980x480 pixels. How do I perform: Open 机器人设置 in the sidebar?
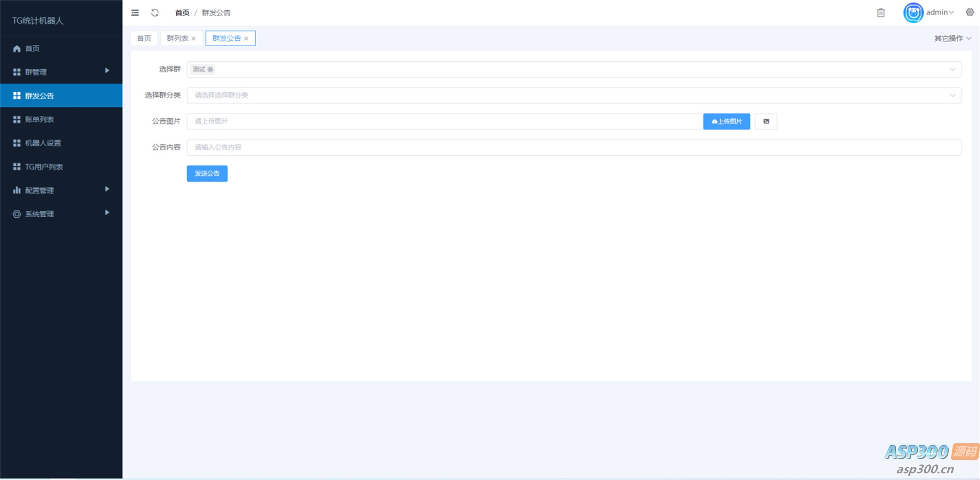tap(61, 143)
